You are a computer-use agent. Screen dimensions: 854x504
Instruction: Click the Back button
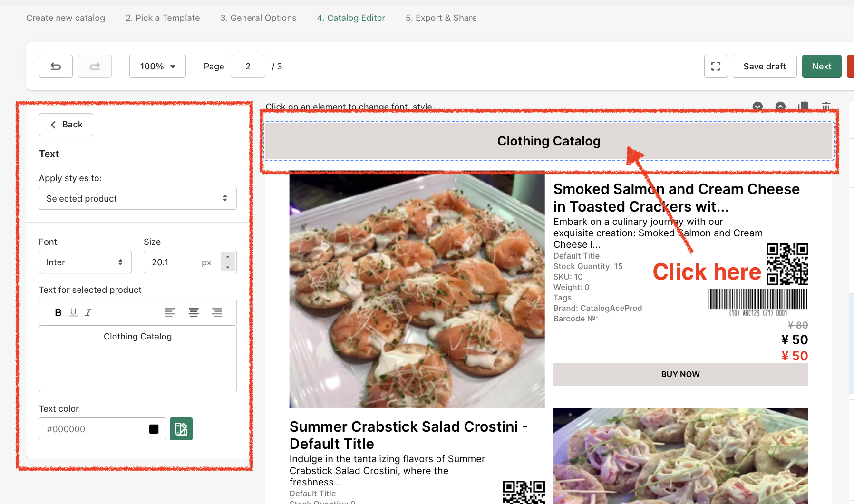(x=66, y=125)
